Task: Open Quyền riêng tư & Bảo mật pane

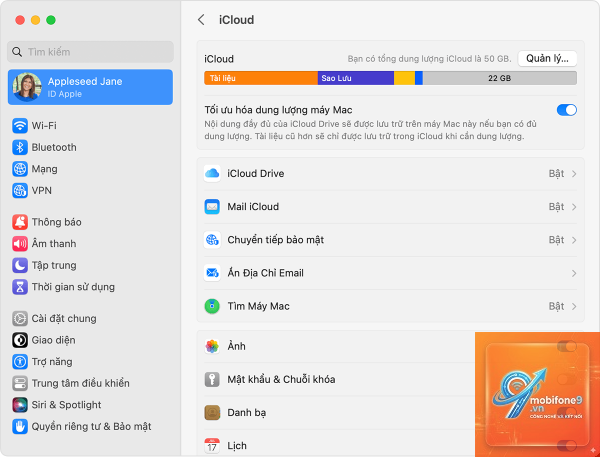Action: tap(90, 426)
